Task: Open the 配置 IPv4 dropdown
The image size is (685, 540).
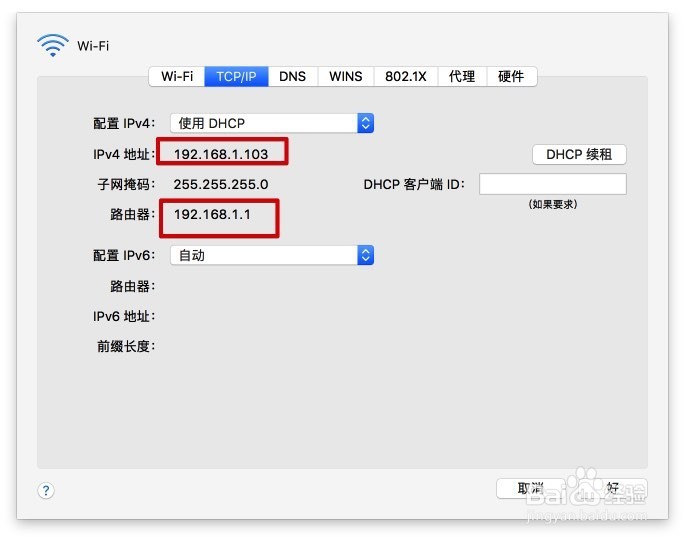Action: coord(272,123)
